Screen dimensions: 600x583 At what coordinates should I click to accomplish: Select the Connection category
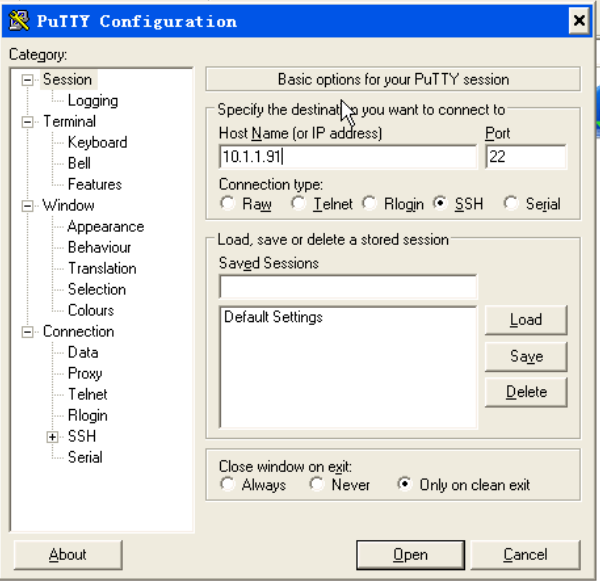[x=78, y=331]
